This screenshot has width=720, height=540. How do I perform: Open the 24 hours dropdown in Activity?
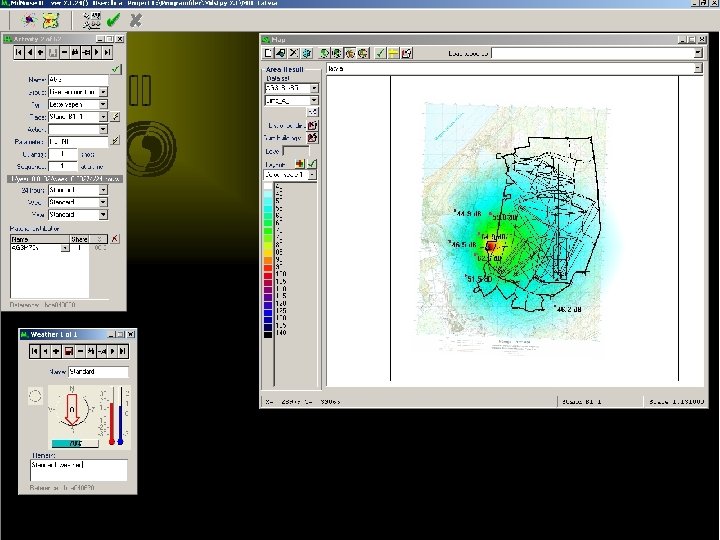pos(103,189)
